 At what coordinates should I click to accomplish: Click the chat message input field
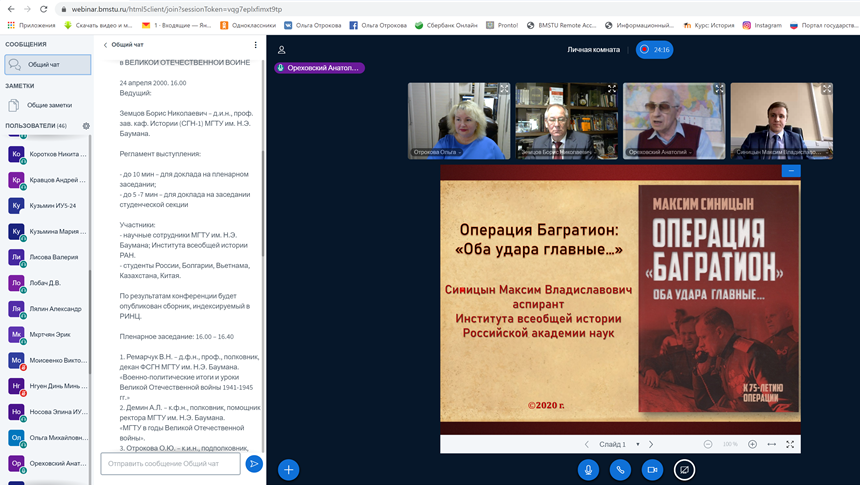[x=170, y=464]
